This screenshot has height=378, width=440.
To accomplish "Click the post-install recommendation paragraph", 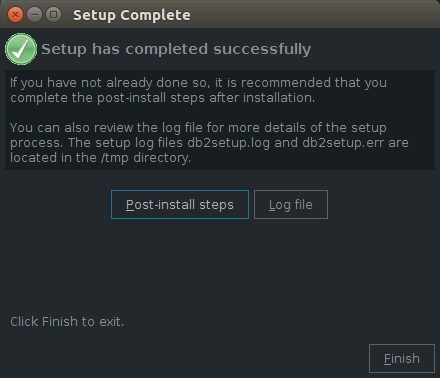I will pyautogui.click(x=198, y=90).
